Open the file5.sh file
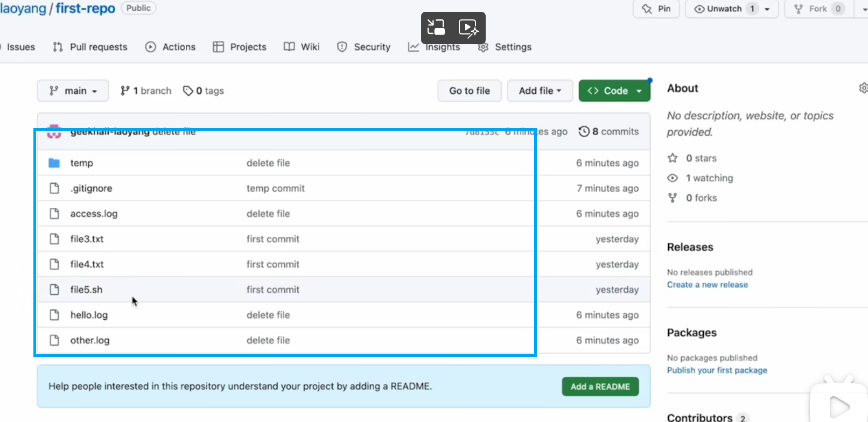Image resolution: width=868 pixels, height=422 pixels. tap(86, 289)
